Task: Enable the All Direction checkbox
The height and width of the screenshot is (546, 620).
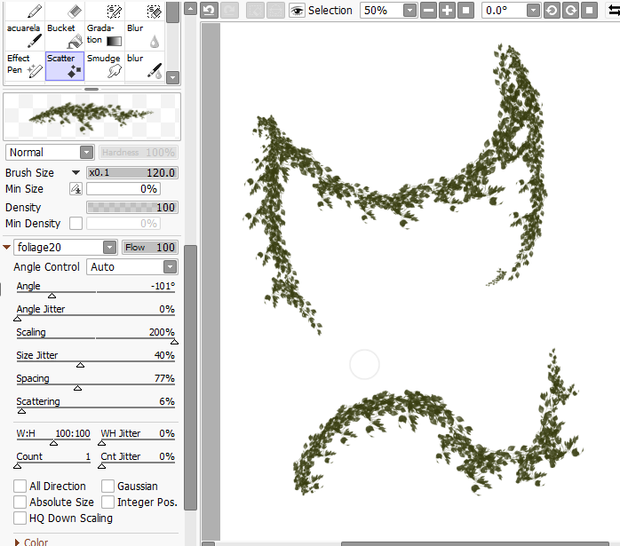Action: click(x=20, y=486)
